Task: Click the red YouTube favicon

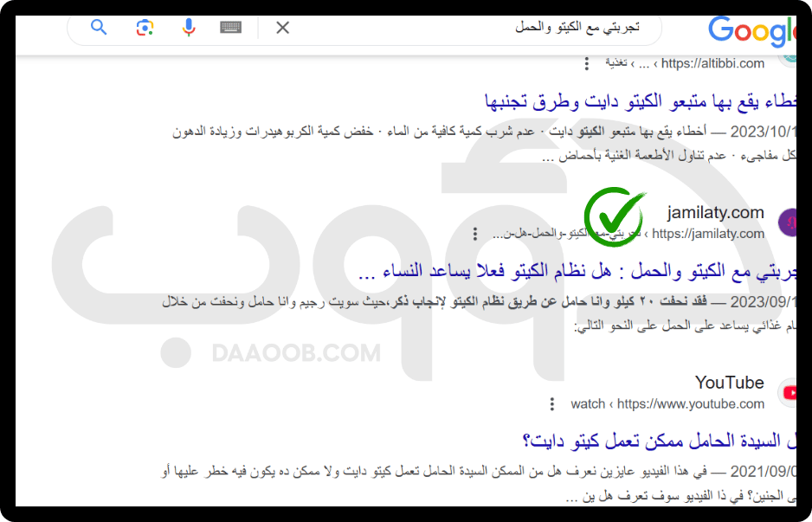Action: [789, 393]
